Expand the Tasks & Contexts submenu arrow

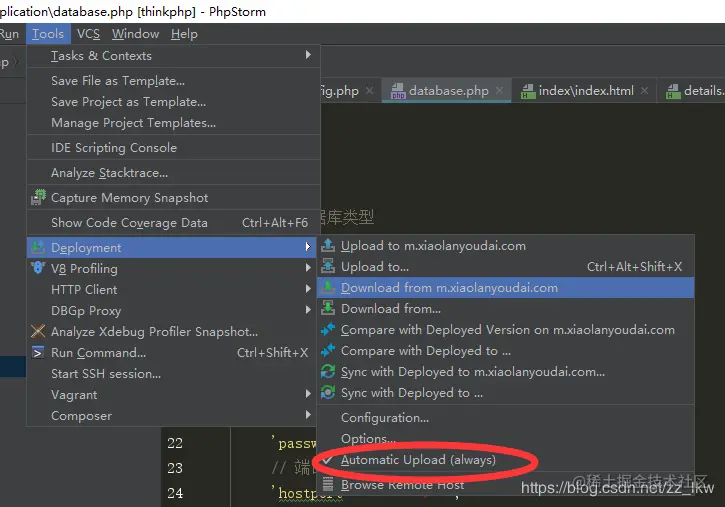[308, 55]
